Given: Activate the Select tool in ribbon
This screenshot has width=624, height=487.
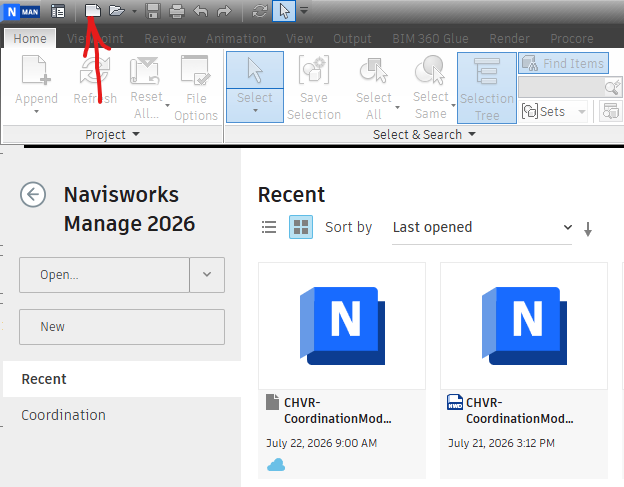Looking at the screenshot, I should (255, 70).
